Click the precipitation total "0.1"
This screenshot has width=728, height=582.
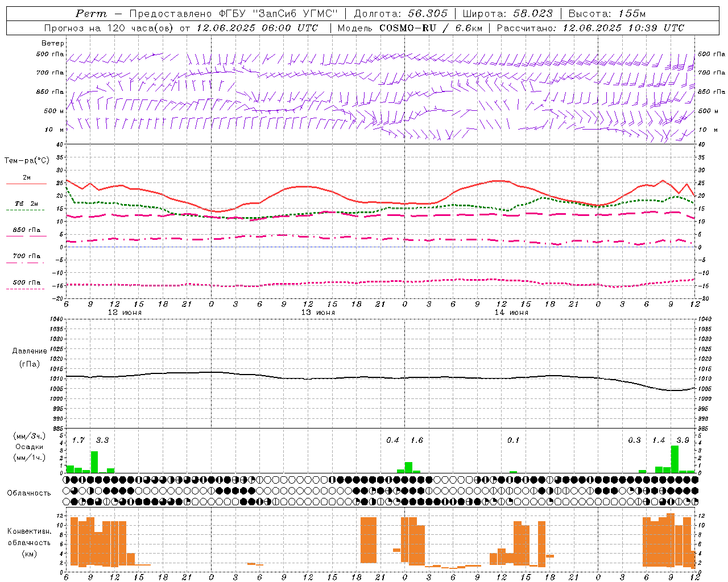click(x=514, y=440)
